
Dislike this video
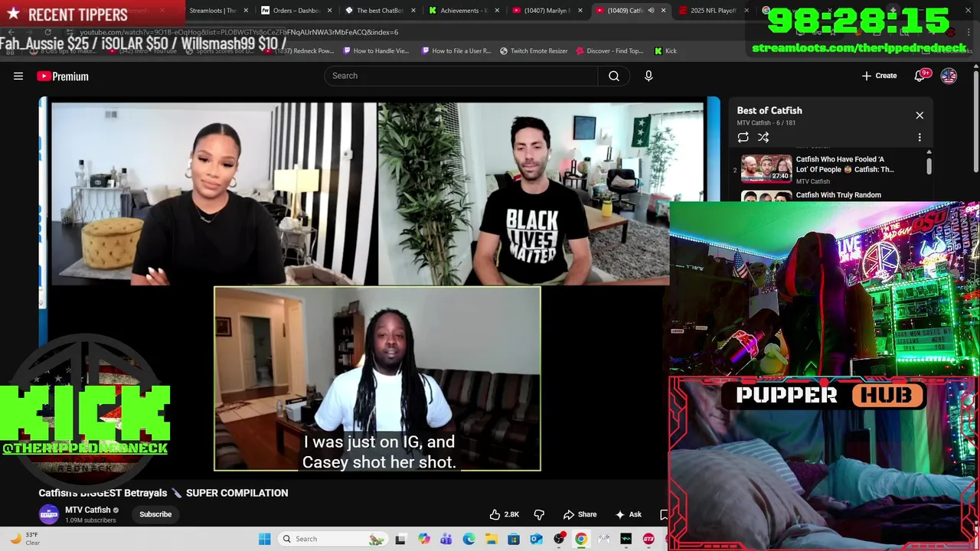[539, 514]
